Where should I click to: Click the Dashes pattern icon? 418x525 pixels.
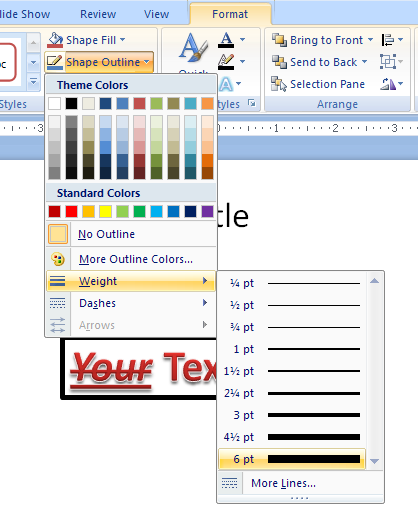tap(58, 303)
